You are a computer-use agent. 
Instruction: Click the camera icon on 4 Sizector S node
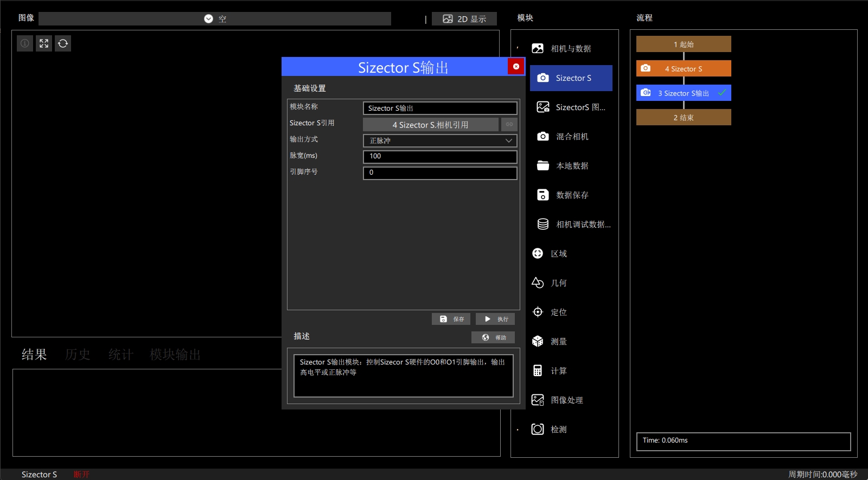[x=646, y=68]
